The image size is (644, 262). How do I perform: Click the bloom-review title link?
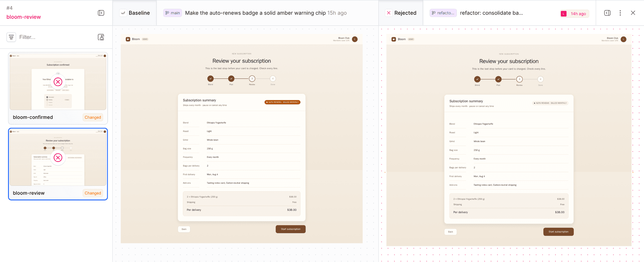(23, 17)
